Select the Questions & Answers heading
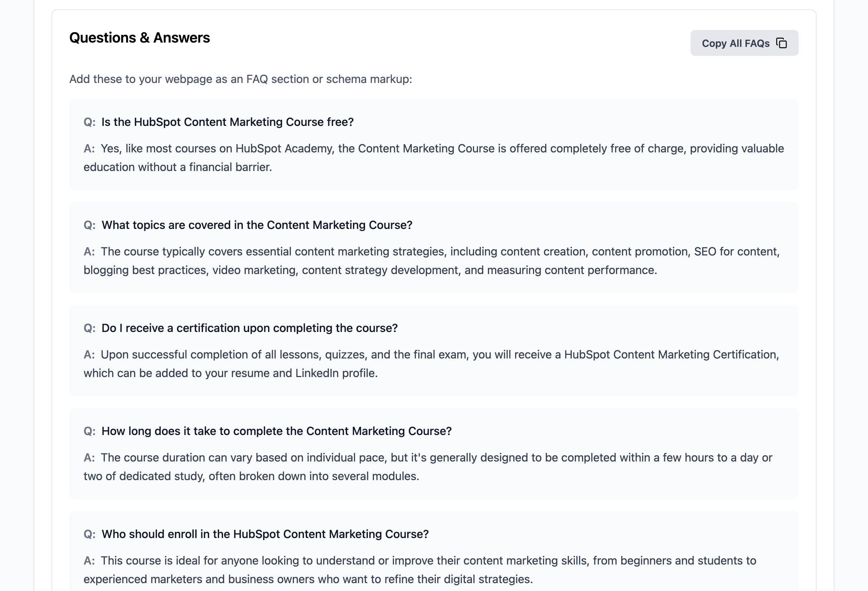Image resolution: width=868 pixels, height=591 pixels. (x=140, y=38)
